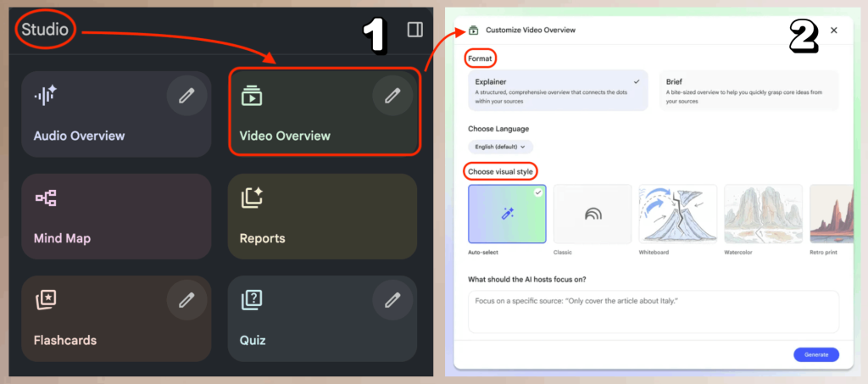This screenshot has width=868, height=384.
Task: Edit Audio Overview with pencil icon
Action: click(x=186, y=97)
